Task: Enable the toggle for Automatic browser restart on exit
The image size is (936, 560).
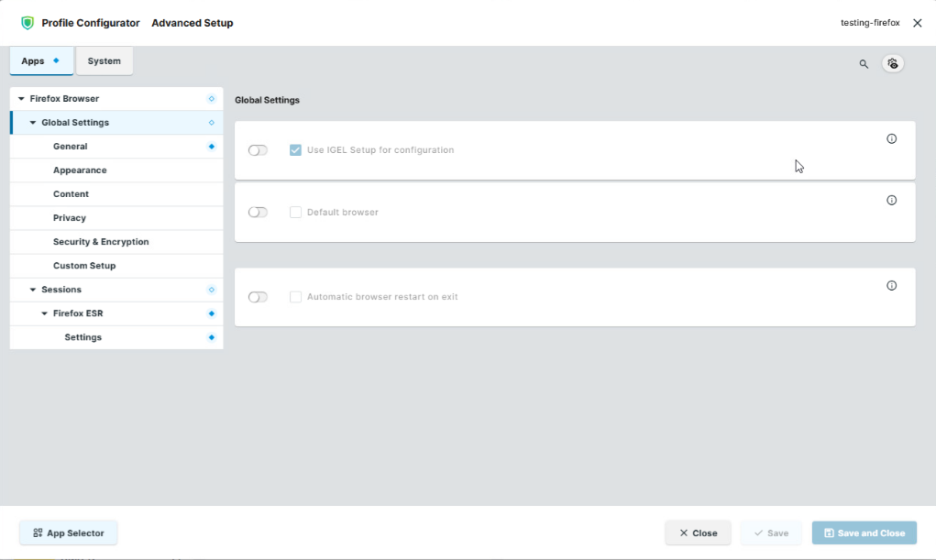Action: [x=258, y=297]
